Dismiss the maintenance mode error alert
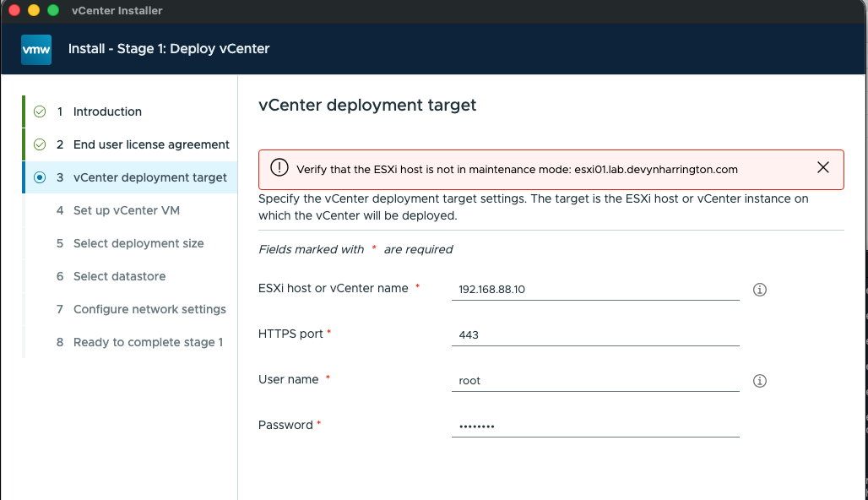This screenshot has width=868, height=500. [x=823, y=167]
